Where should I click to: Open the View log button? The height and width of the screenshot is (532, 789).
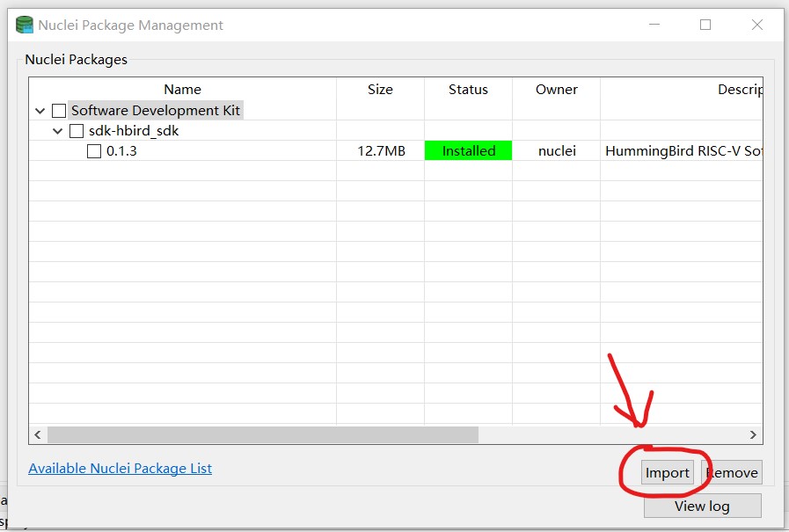[702, 506]
